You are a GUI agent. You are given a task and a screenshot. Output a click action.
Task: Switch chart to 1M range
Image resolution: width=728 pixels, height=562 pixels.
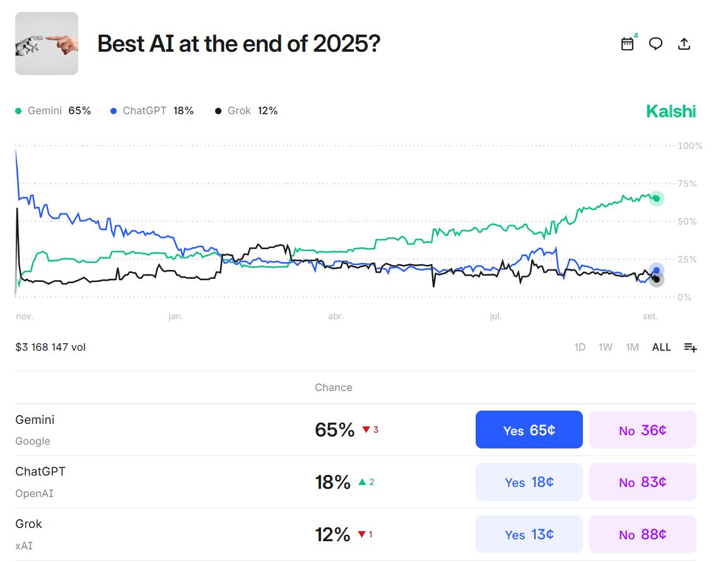(632, 347)
